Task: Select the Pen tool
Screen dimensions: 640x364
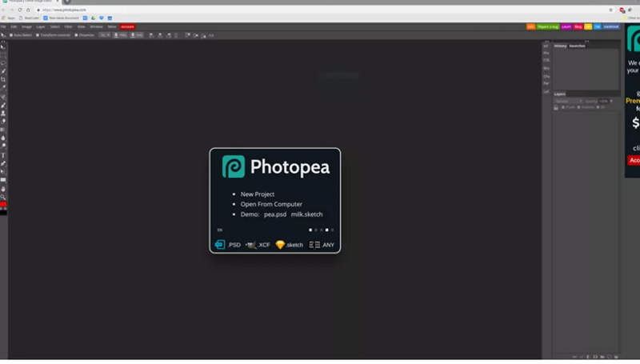Action: (3, 163)
